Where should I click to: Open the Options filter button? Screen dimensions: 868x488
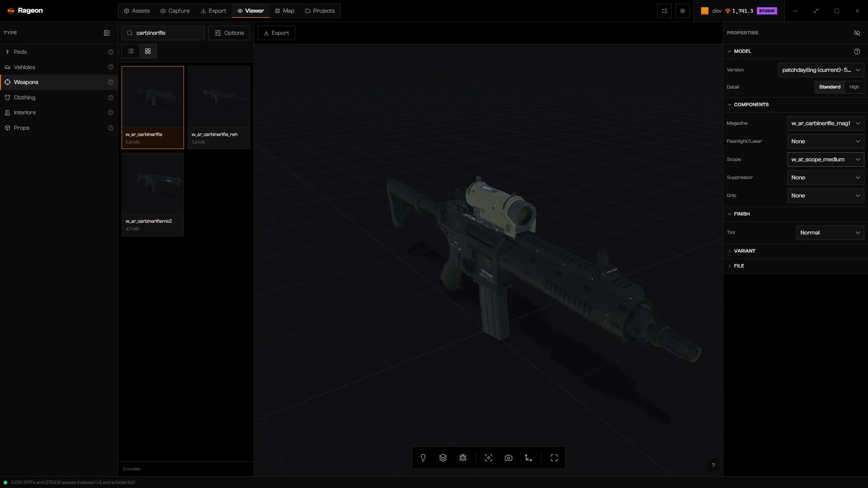point(229,33)
